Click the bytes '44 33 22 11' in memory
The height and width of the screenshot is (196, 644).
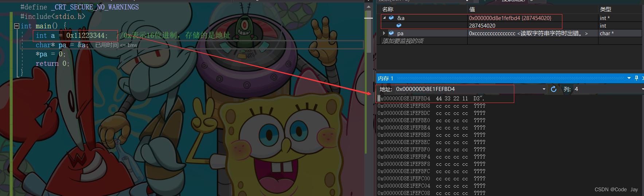click(x=452, y=99)
